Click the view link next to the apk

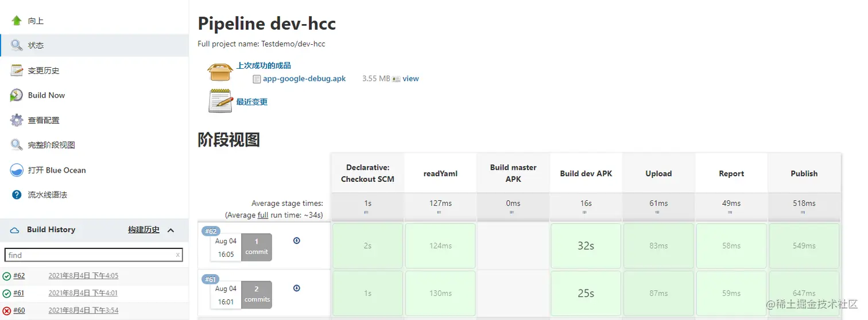[x=410, y=79]
